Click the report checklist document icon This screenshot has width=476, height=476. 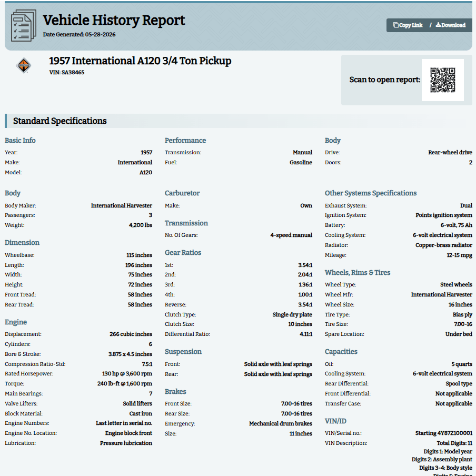(x=24, y=25)
